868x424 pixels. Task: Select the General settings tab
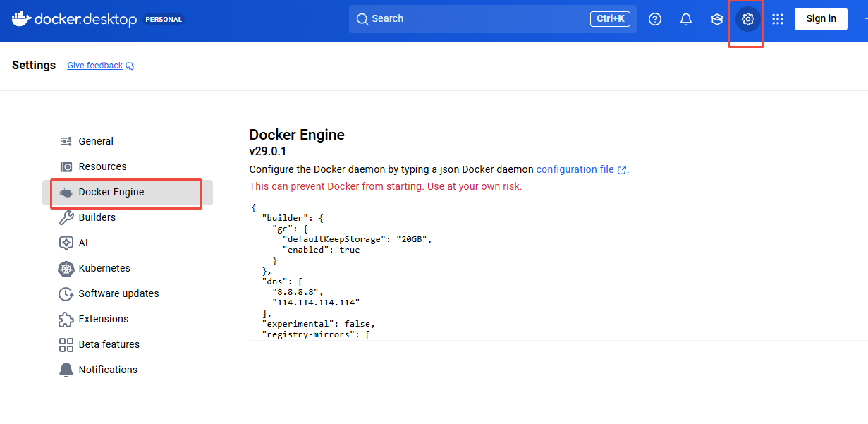(128, 141)
